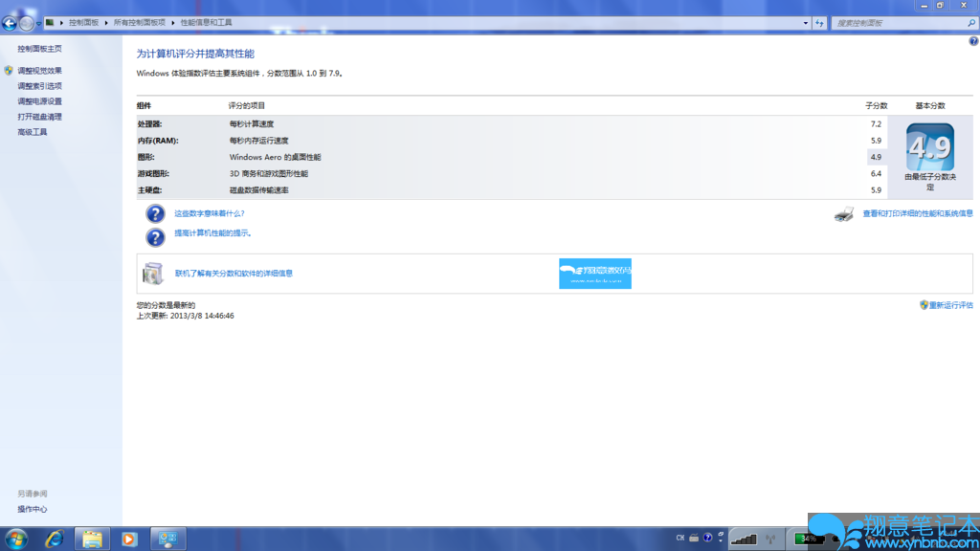Open 调整视觉效果 in the sidebar
This screenshot has height=551, width=980.
coord(39,71)
